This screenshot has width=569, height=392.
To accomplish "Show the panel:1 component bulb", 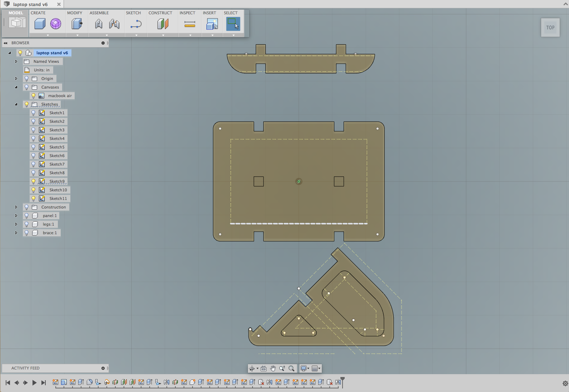I will [26, 216].
